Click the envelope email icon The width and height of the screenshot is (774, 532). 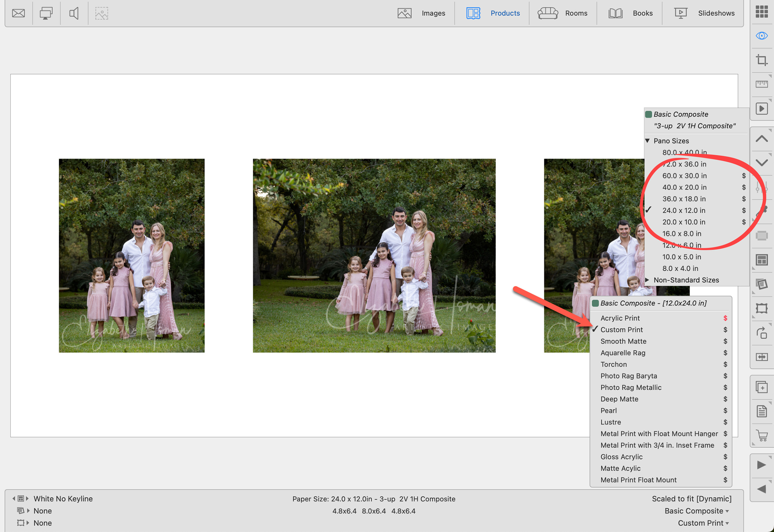[x=18, y=13]
